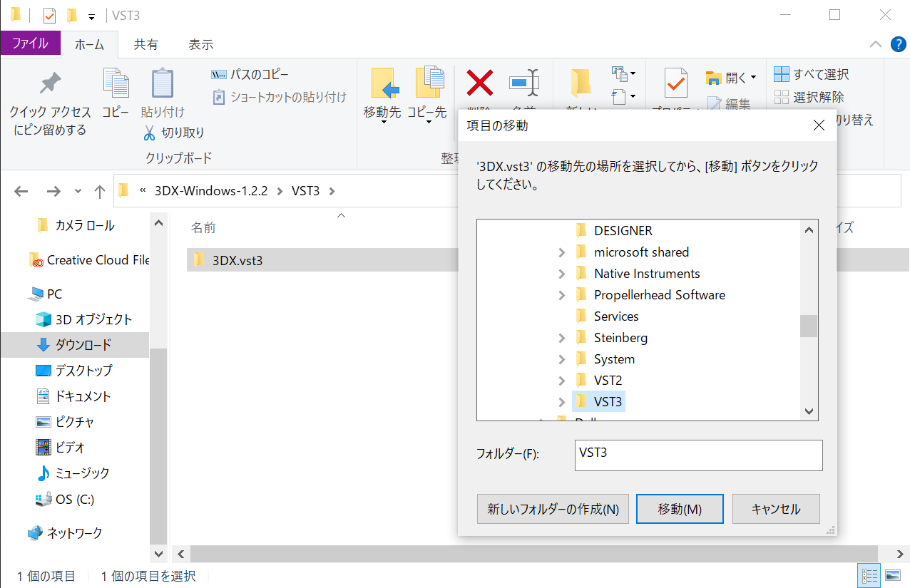Image resolution: width=910 pixels, height=588 pixels.
Task: Click the red X Delete icon
Action: pyautogui.click(x=480, y=83)
